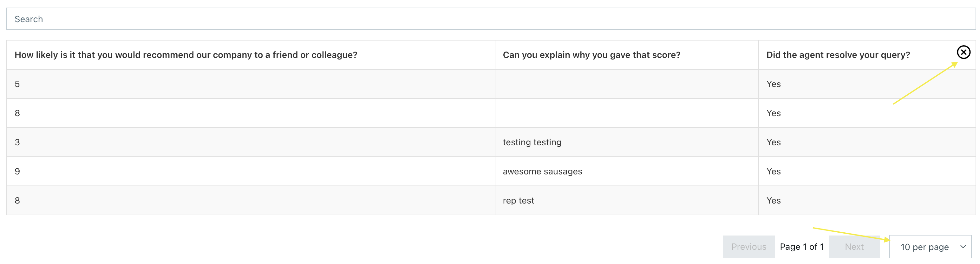This screenshot has width=980, height=264.
Task: Click the Previous page button
Action: pos(748,247)
